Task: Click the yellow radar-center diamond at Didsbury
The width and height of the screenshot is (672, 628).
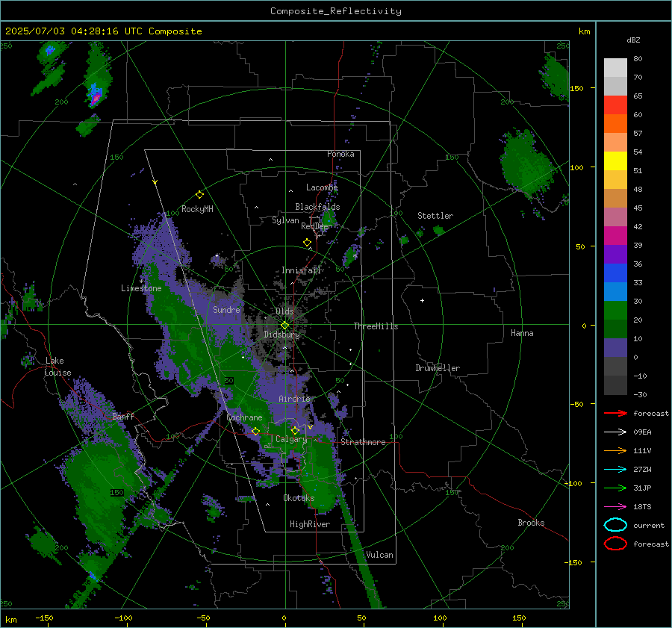Action: pyautogui.click(x=284, y=326)
